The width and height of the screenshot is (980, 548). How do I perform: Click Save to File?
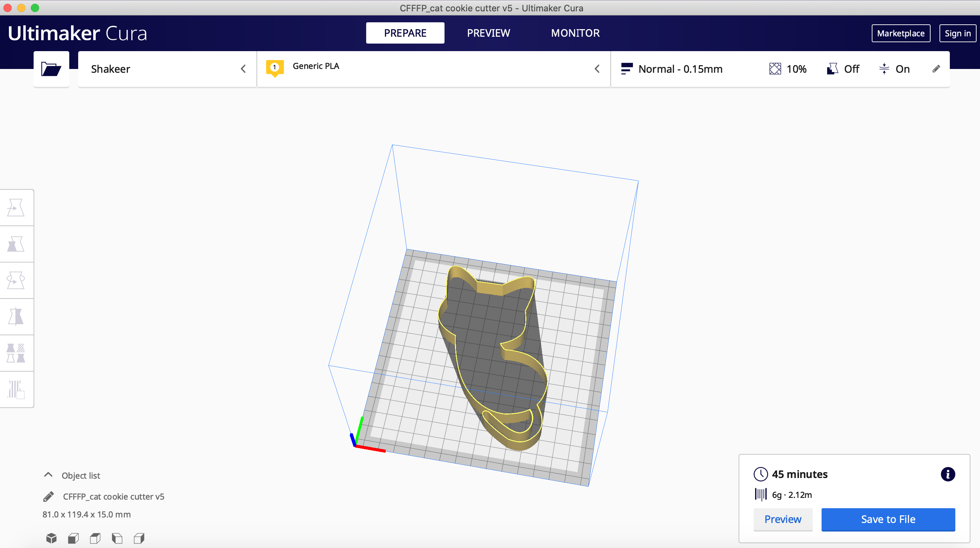pyautogui.click(x=888, y=520)
